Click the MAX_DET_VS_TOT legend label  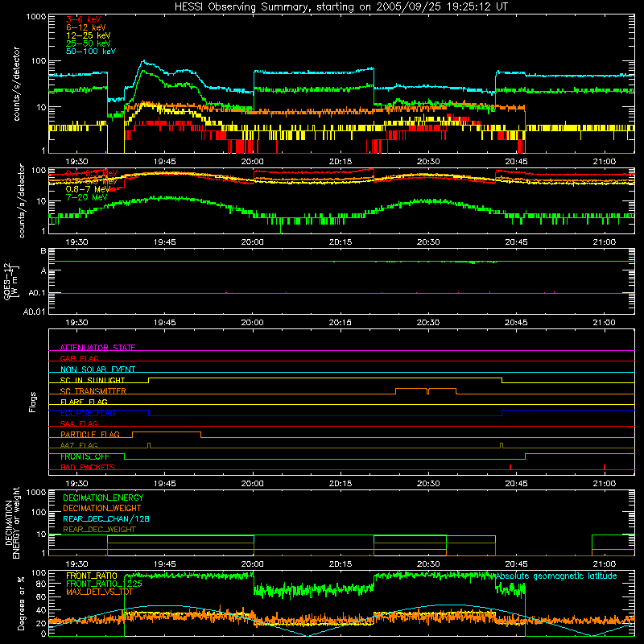point(100,592)
